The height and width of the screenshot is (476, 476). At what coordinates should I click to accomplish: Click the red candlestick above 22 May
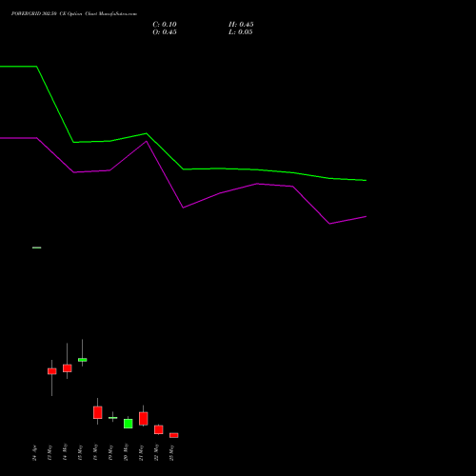click(159, 429)
